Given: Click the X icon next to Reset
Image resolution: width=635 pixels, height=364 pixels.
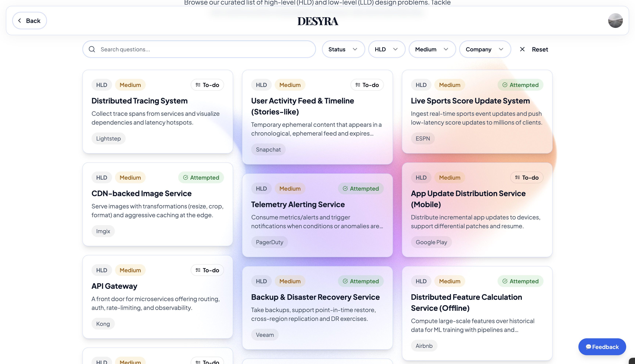Looking at the screenshot, I should coord(522,49).
